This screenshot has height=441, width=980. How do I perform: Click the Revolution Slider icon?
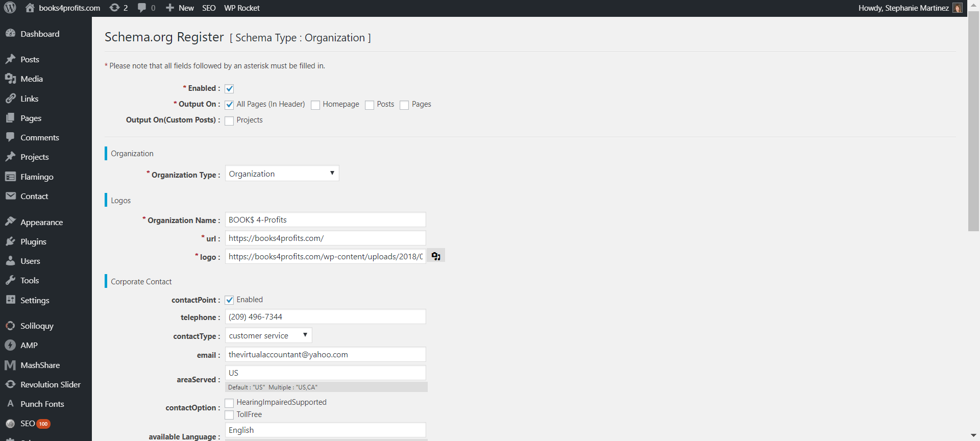[10, 384]
